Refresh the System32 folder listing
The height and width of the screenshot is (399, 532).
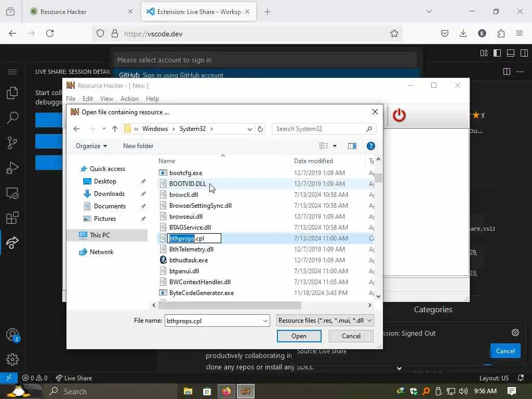(260, 129)
